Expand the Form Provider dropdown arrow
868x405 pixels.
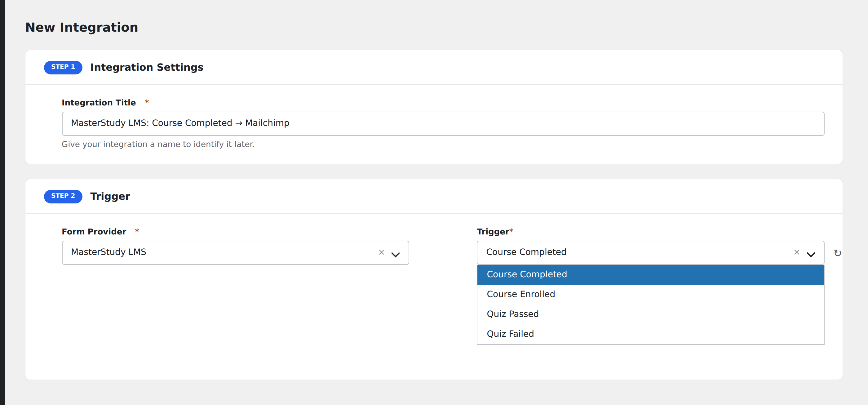pos(395,254)
